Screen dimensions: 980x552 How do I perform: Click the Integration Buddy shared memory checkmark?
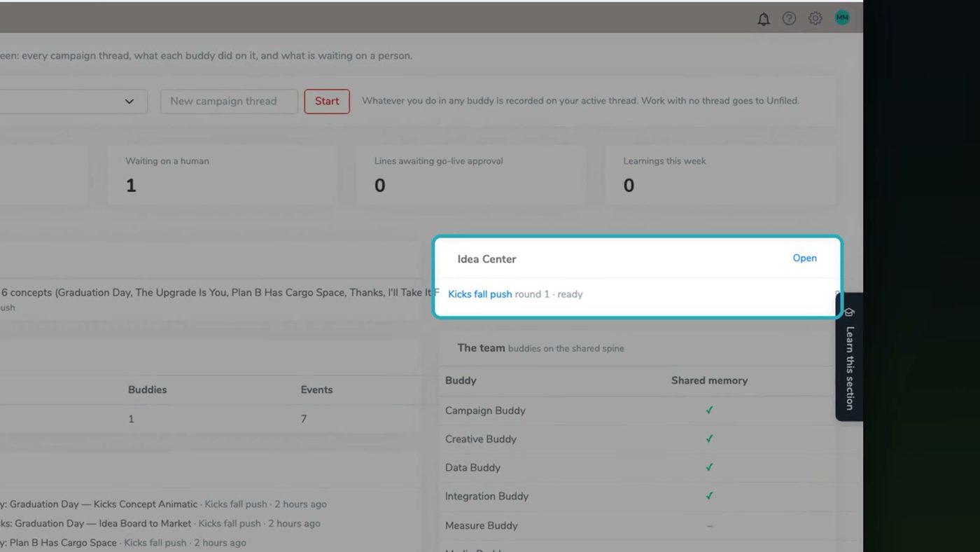709,496
